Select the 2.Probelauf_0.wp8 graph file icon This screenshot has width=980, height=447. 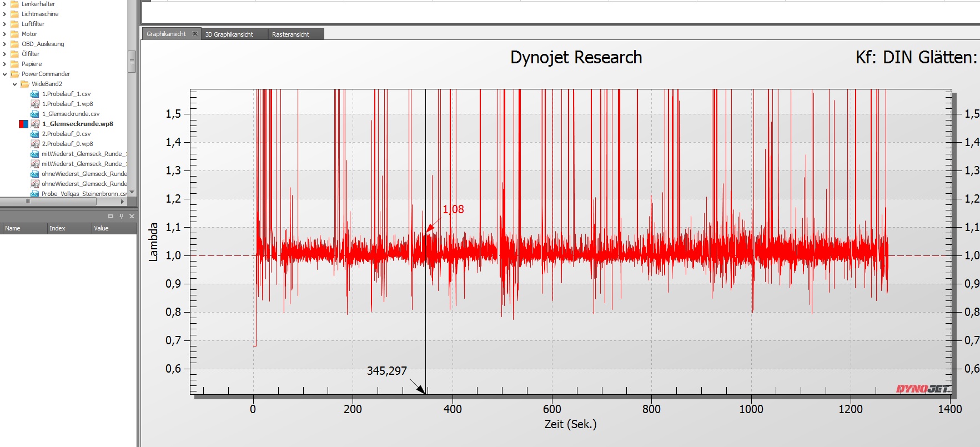(x=34, y=144)
